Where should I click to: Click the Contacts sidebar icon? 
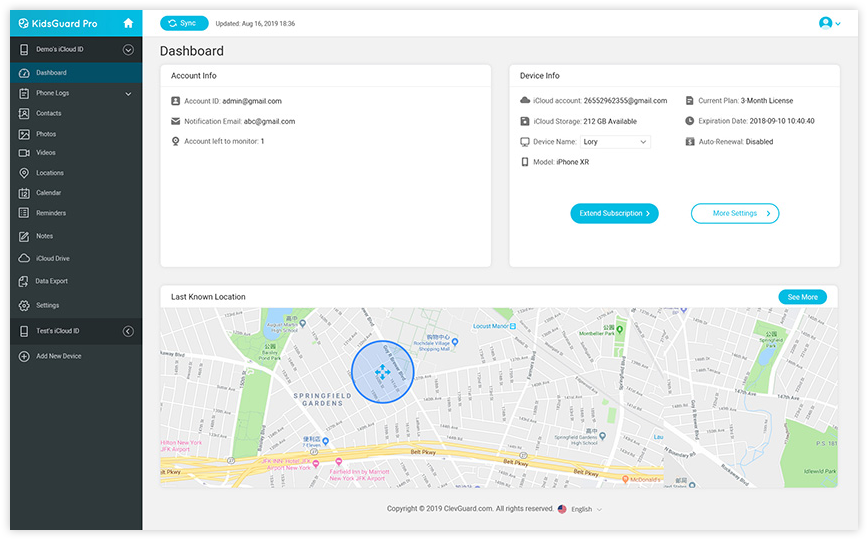(x=24, y=114)
